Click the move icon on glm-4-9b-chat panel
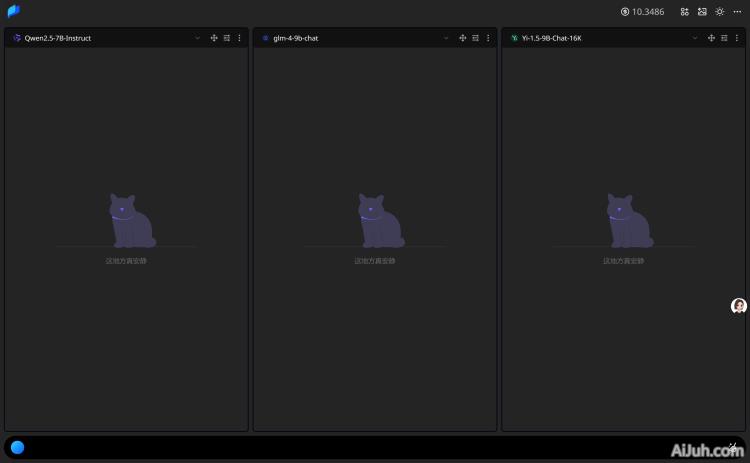 point(462,38)
